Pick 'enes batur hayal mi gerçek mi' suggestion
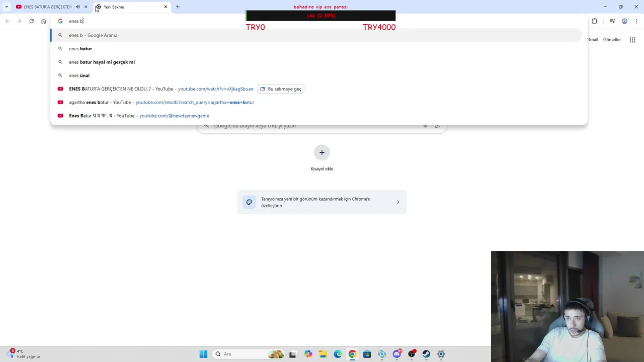Viewport: 644px width, 362px height. tap(316, 62)
